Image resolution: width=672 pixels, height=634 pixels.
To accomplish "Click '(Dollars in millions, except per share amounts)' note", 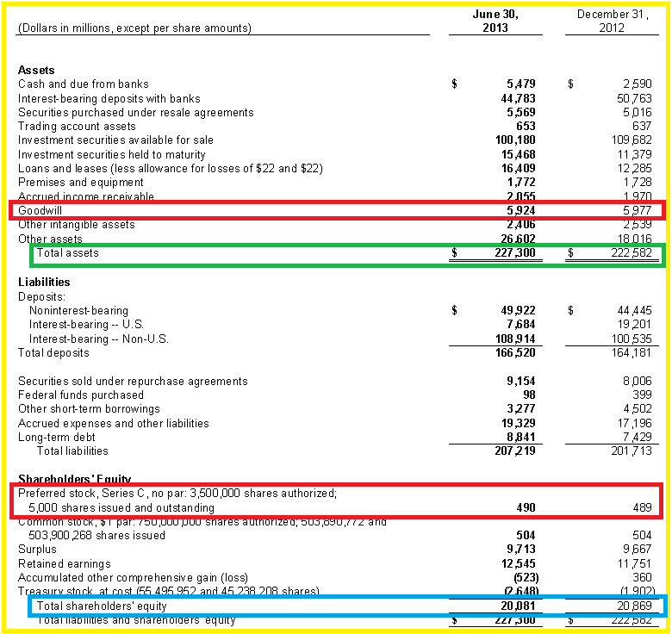I will coord(134,28).
